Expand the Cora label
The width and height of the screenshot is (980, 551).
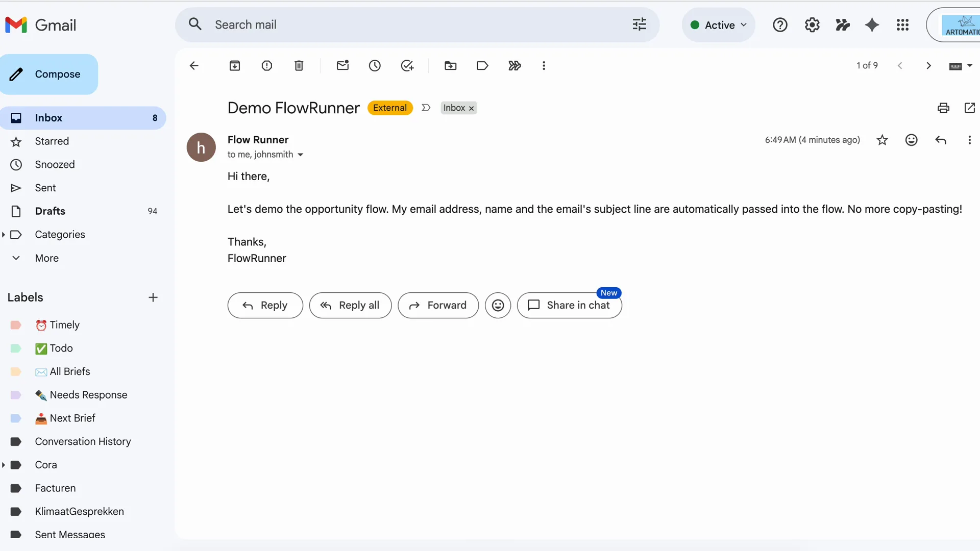pyautogui.click(x=4, y=465)
